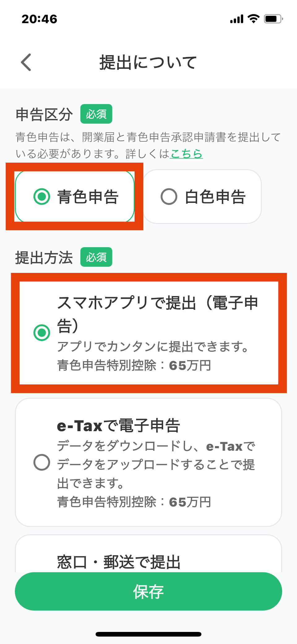Tap the 必須 badge beside 提出方法
The width and height of the screenshot is (297, 644).
[96, 257]
